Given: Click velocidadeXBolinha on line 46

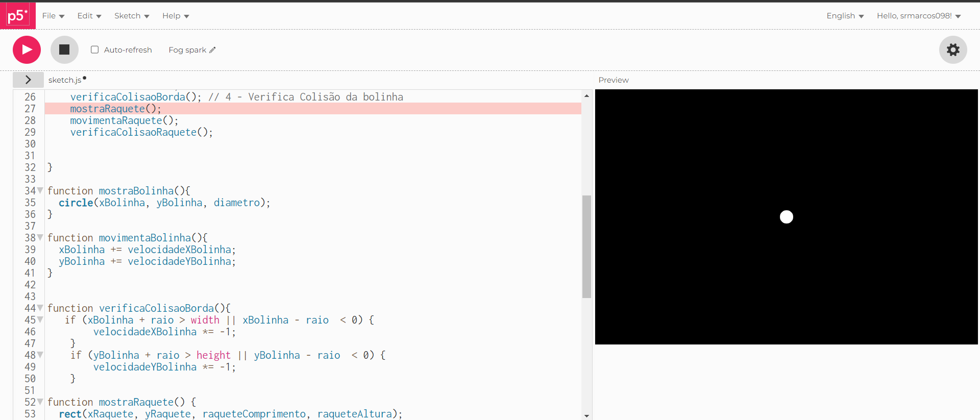Looking at the screenshot, I should pos(145,332).
